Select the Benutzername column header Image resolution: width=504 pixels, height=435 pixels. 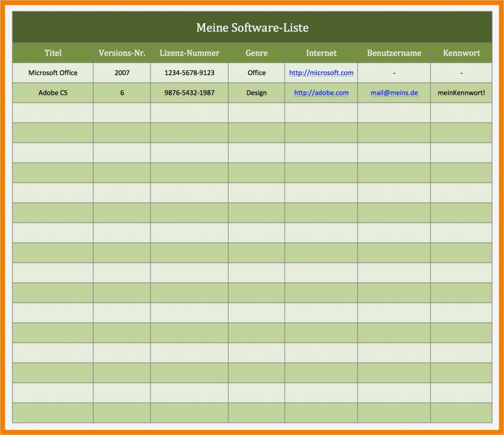tap(394, 53)
